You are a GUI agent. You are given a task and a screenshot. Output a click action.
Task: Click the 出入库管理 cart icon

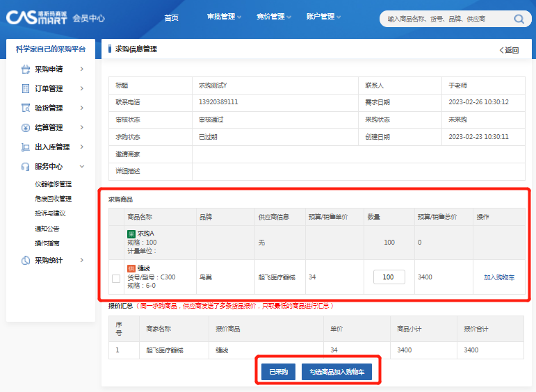25,147
